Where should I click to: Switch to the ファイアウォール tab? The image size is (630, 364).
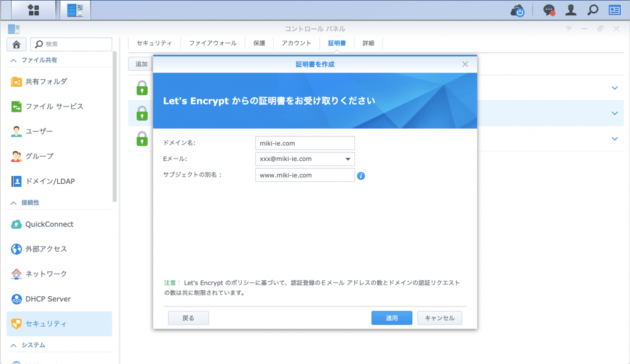click(212, 43)
